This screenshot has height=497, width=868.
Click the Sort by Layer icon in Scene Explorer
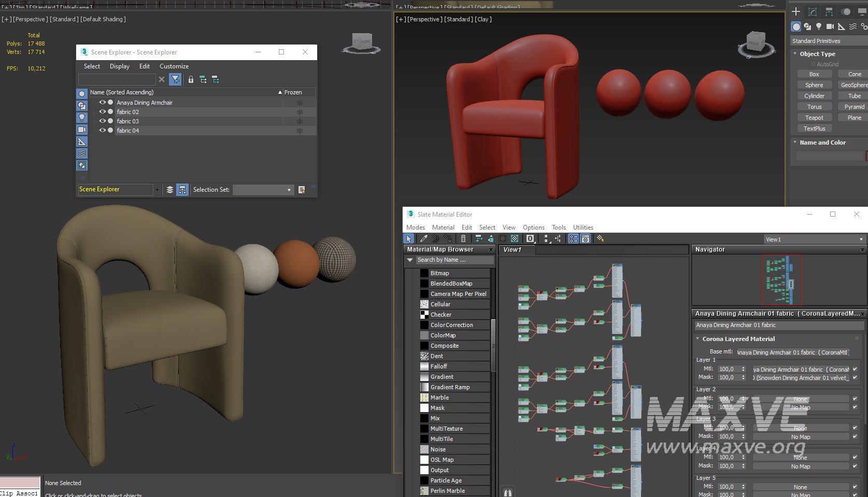tap(169, 190)
